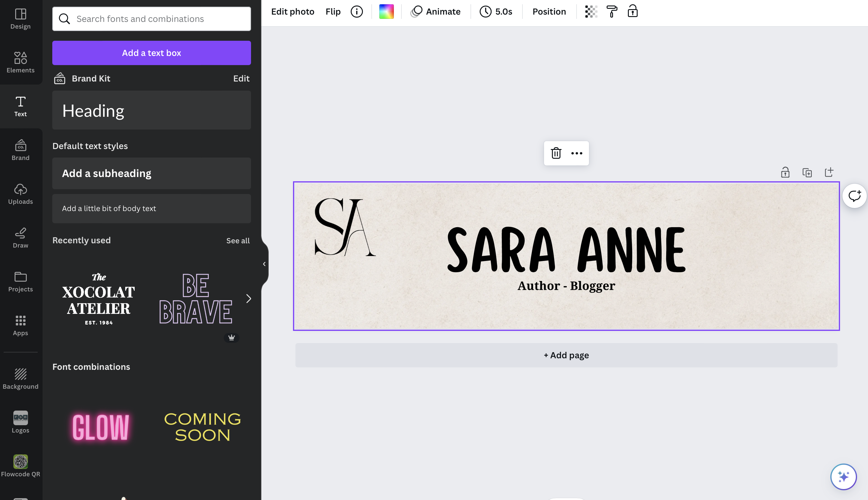Delete selection using the trash icon

pyautogui.click(x=556, y=153)
